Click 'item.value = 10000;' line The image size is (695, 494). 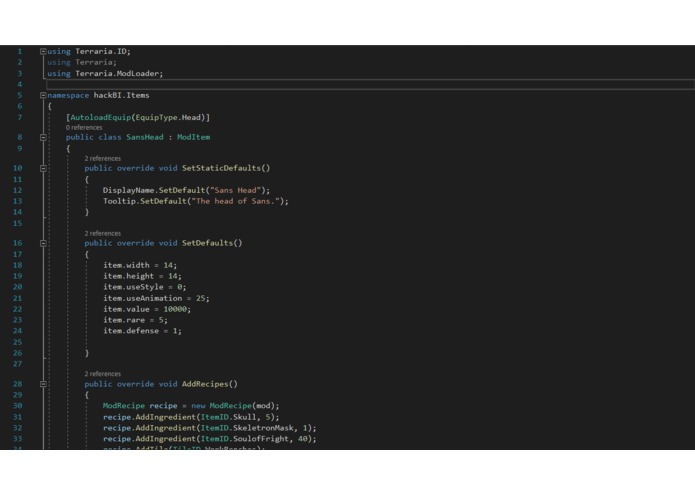pos(147,309)
